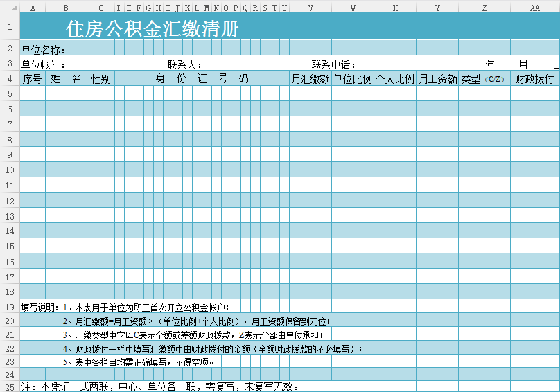Select column header V

click(x=310, y=8)
